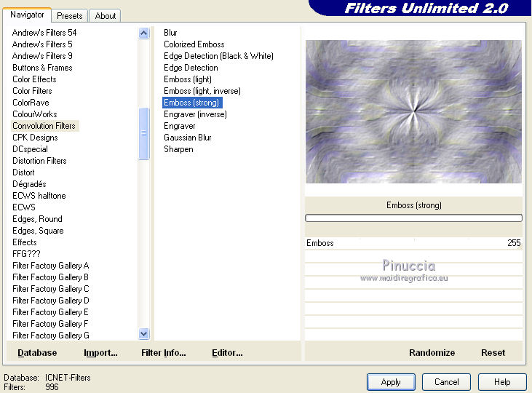Select Filter Factory Gallery B
532x393 pixels.
tap(50, 277)
